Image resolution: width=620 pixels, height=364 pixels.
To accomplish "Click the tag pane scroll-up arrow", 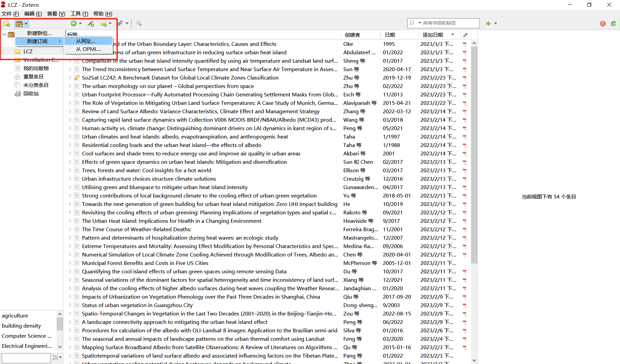I will pos(60,314).
